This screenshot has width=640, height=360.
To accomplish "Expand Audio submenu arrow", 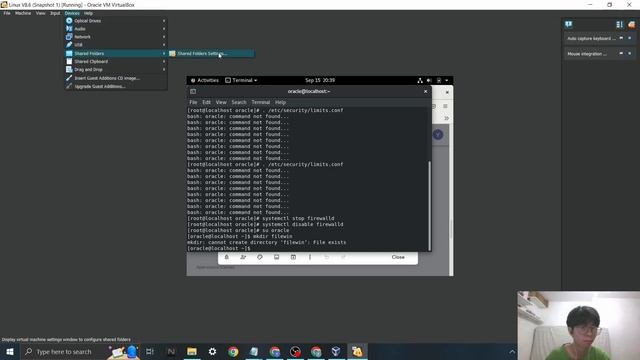I will pos(164,29).
